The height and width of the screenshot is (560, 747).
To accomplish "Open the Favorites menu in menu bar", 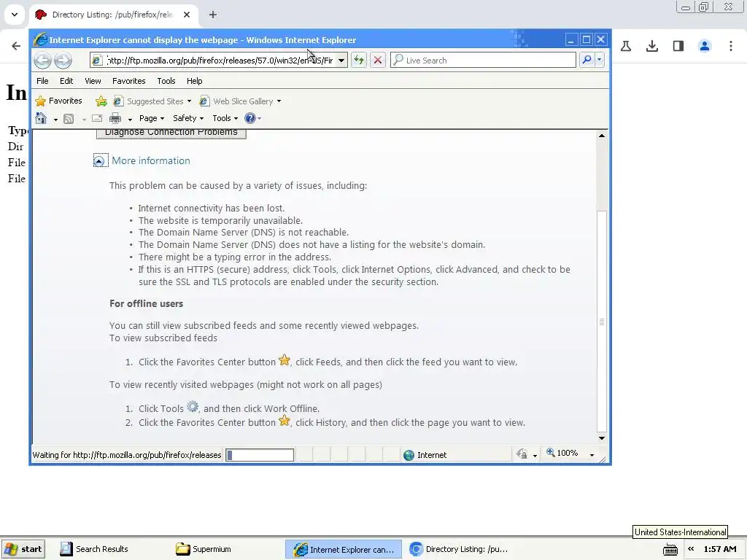I will point(128,81).
